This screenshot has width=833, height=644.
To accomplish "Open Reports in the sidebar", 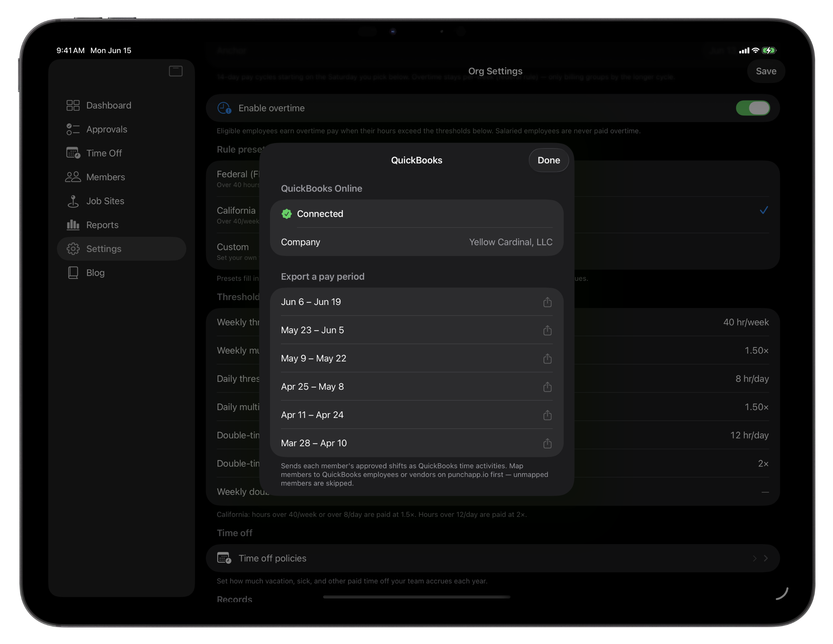I will 121,225.
